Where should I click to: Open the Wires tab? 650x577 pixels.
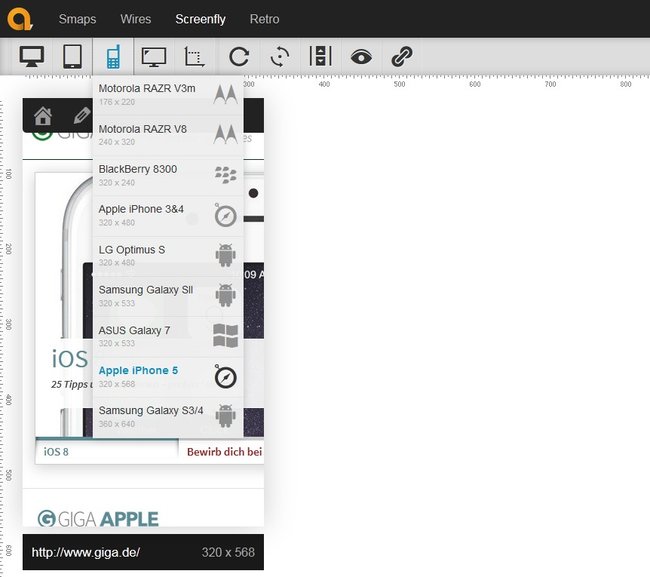pos(136,19)
